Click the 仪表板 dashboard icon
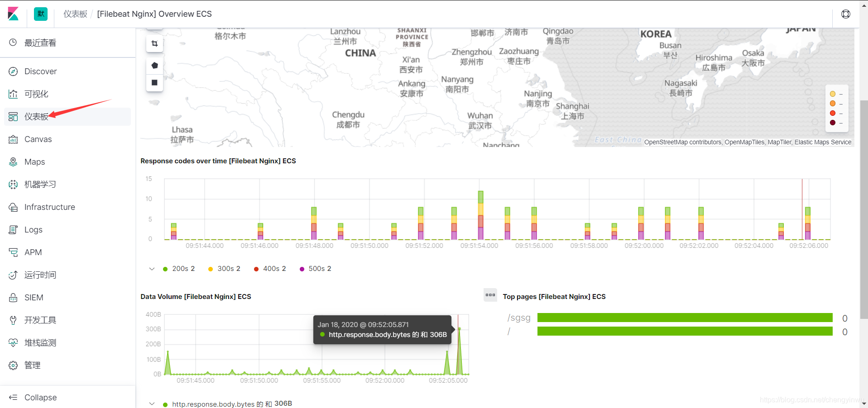The width and height of the screenshot is (868, 408). [13, 117]
